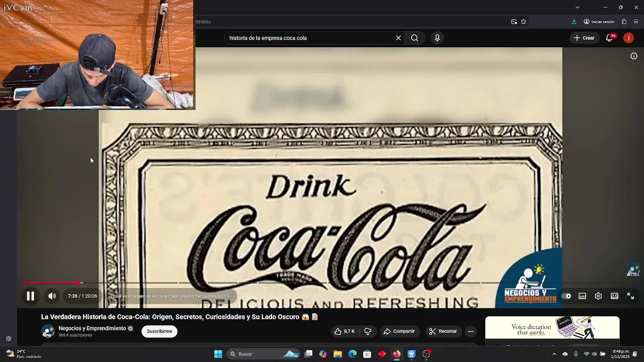Screen dimensions: 644x362
Task: Show hidden system tray icons
Action: (x=554, y=354)
